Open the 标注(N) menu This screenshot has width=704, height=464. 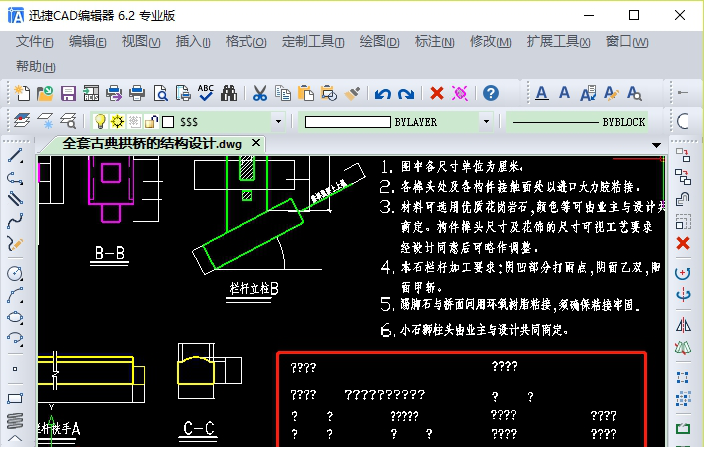(x=434, y=42)
